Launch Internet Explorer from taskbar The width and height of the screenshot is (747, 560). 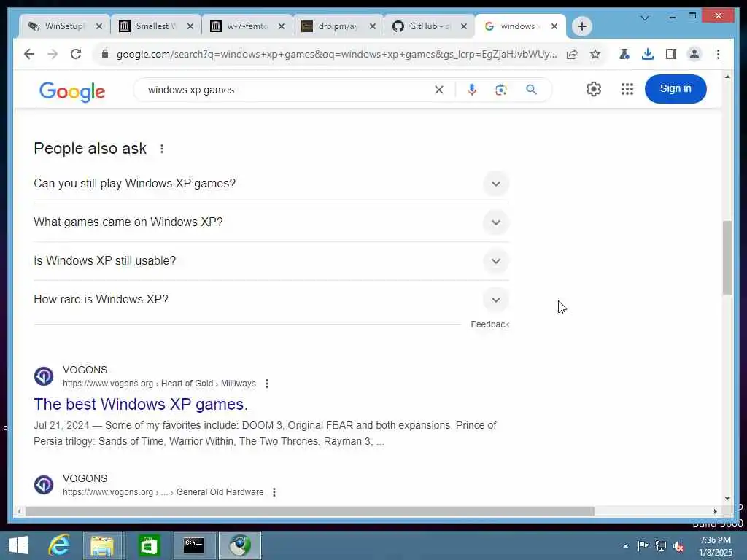click(60, 545)
